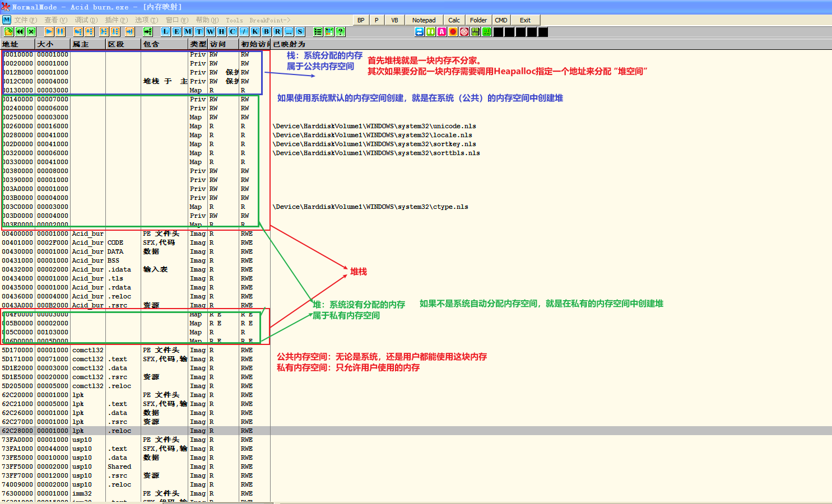Click the Trace into toolbar icon
This screenshot has height=504, width=832.
coord(104,32)
